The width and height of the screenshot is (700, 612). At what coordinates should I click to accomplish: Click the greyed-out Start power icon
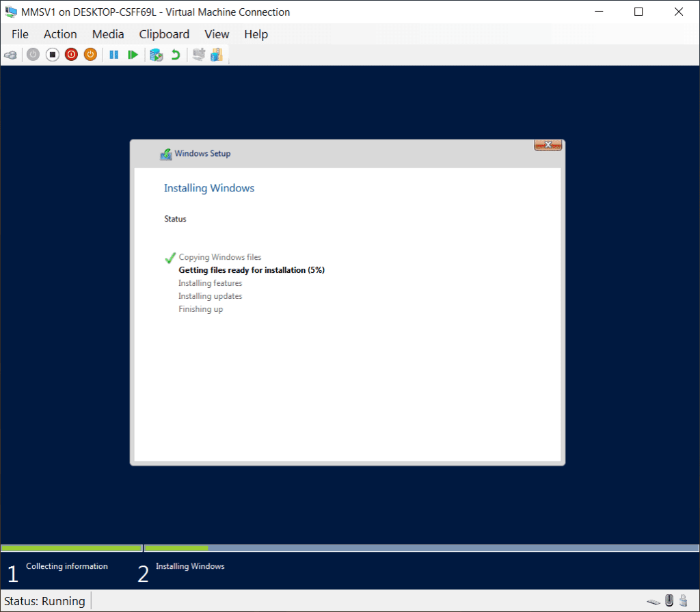coord(33,55)
